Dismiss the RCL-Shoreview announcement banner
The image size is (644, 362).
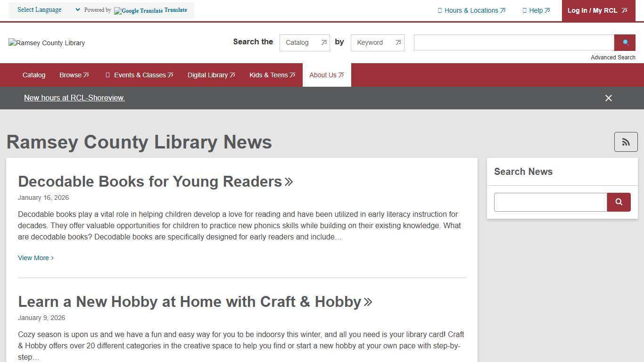click(608, 98)
